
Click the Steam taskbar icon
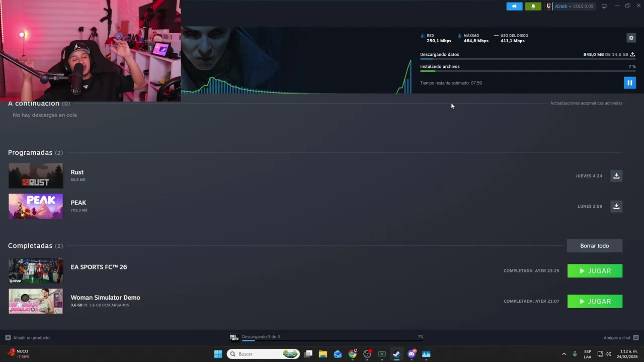coord(396,354)
